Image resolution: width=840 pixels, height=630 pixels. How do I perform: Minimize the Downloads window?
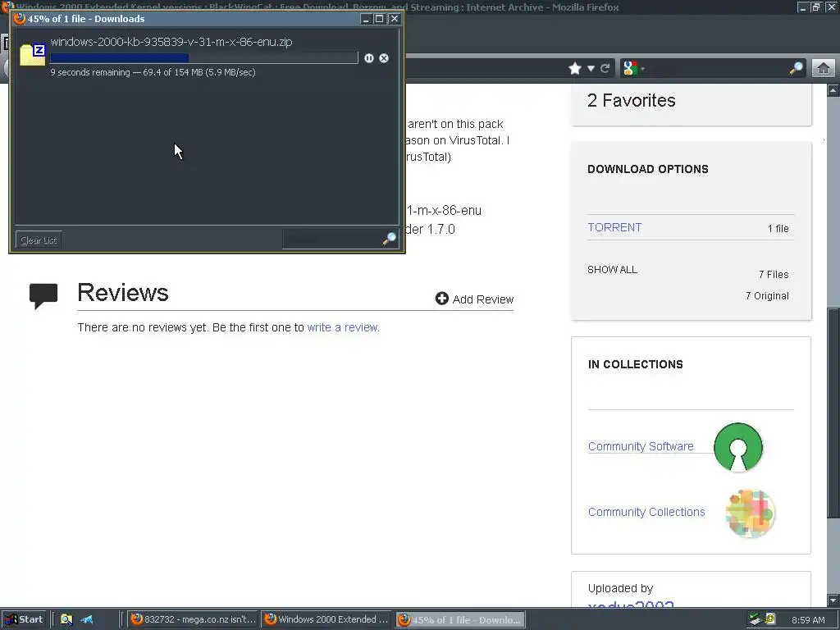(x=366, y=19)
